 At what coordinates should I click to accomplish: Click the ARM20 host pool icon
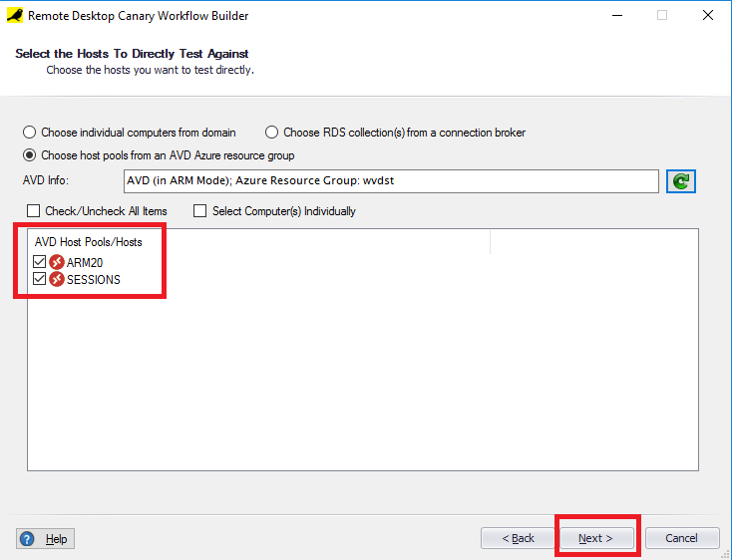[x=57, y=262]
